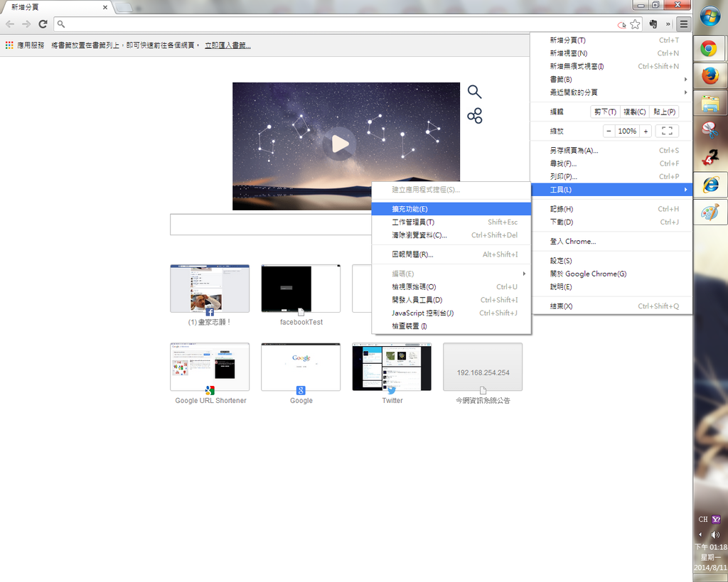Viewport: 728px width, 582px height.
Task: Expand the 書籤(B) bookmarks submenu
Action: (x=611, y=80)
